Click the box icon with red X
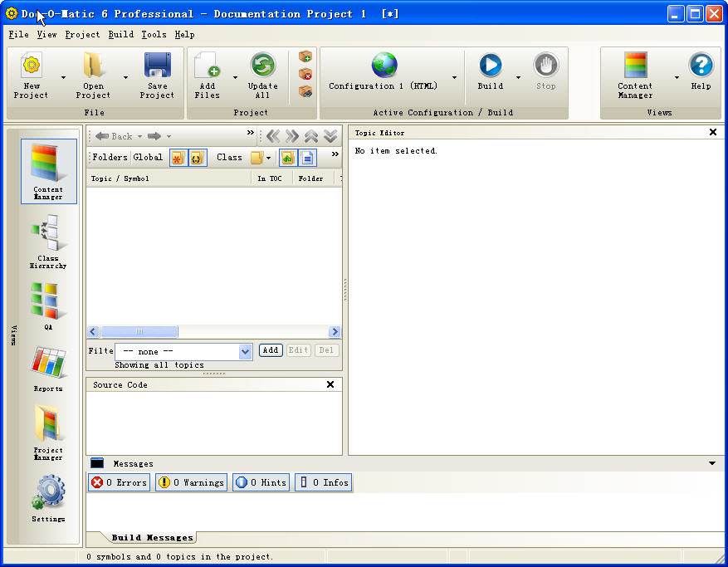Viewport: 728px width, 567px height. tap(305, 74)
